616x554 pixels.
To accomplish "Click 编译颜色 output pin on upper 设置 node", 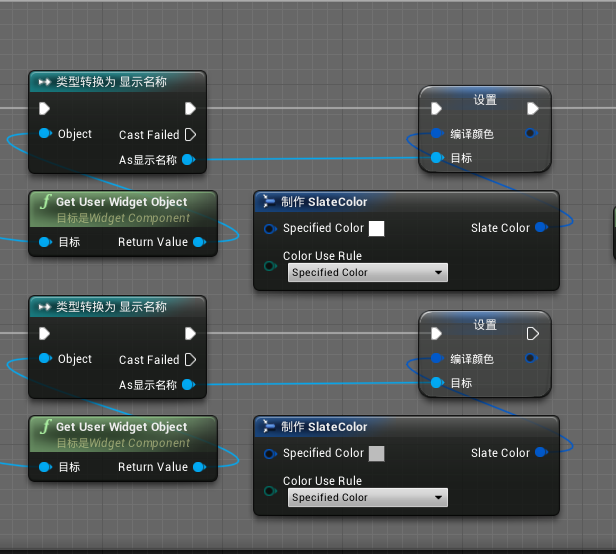I will tap(531, 133).
